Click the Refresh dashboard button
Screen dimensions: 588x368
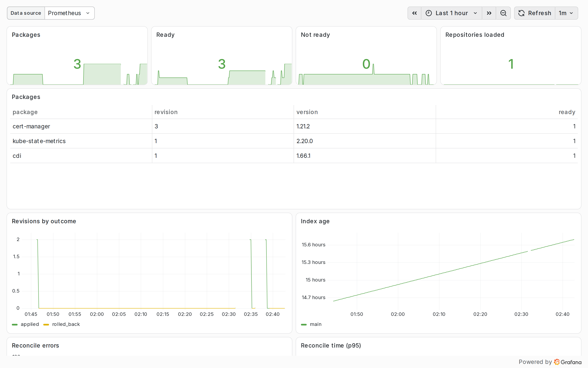tap(535, 13)
